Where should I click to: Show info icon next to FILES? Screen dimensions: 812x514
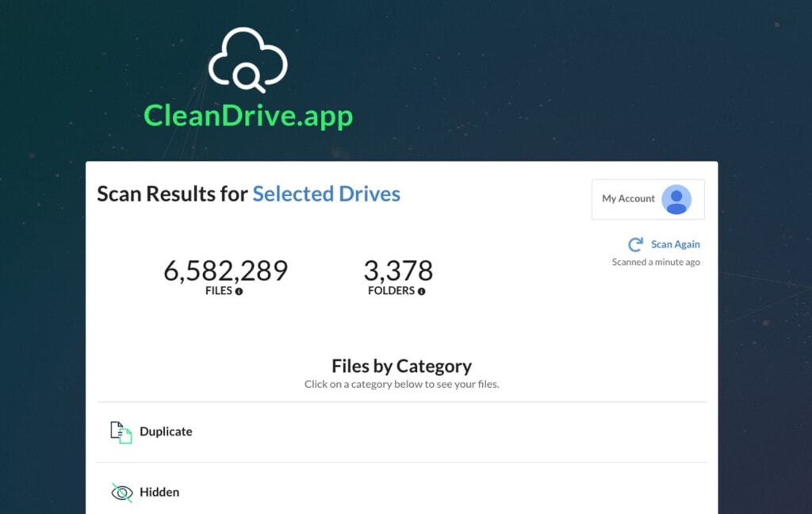239,292
